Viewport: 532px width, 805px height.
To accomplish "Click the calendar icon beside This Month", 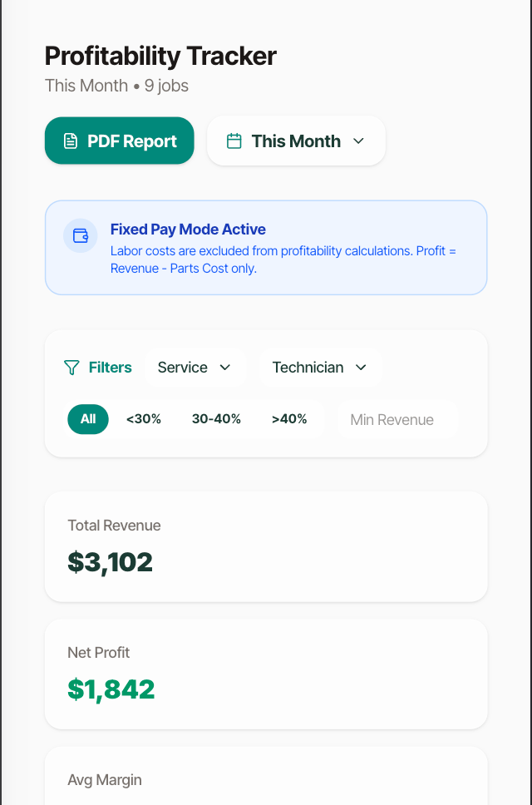I will pos(234,141).
